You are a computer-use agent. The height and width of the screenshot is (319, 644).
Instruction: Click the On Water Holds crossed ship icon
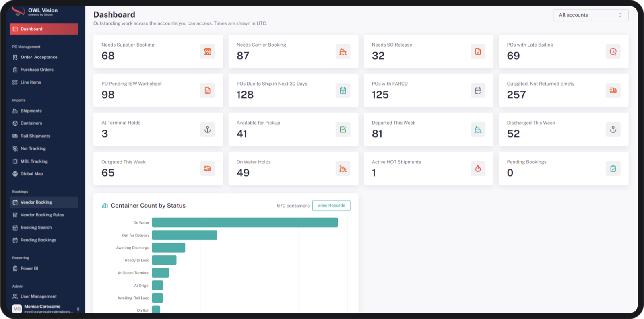343,169
